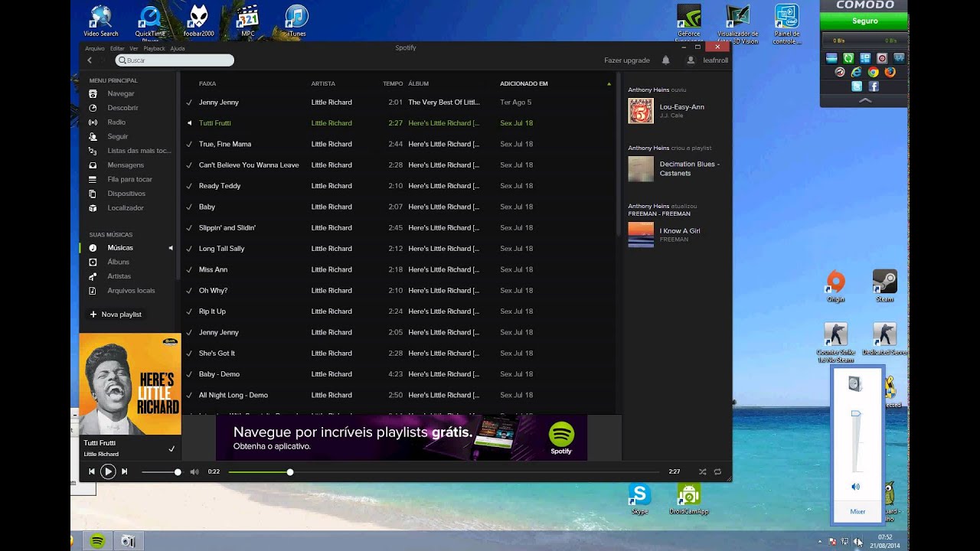Open I Know A Girl by FREEMAN

(680, 230)
